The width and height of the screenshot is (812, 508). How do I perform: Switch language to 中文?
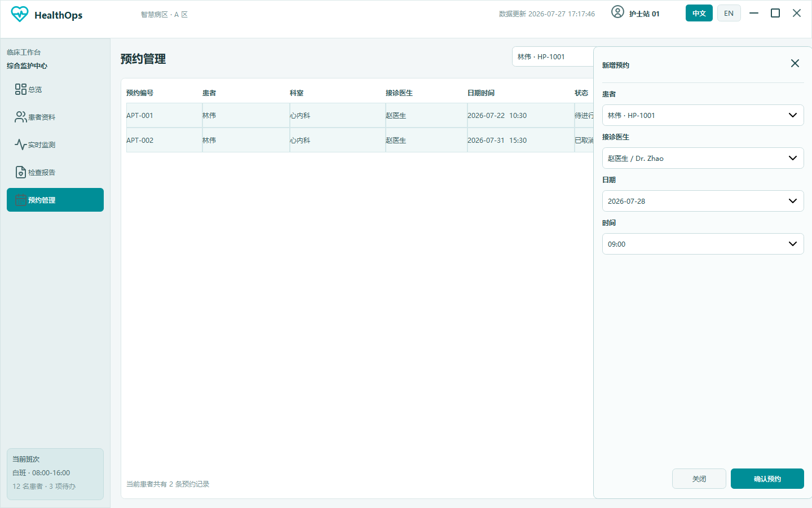tap(699, 13)
